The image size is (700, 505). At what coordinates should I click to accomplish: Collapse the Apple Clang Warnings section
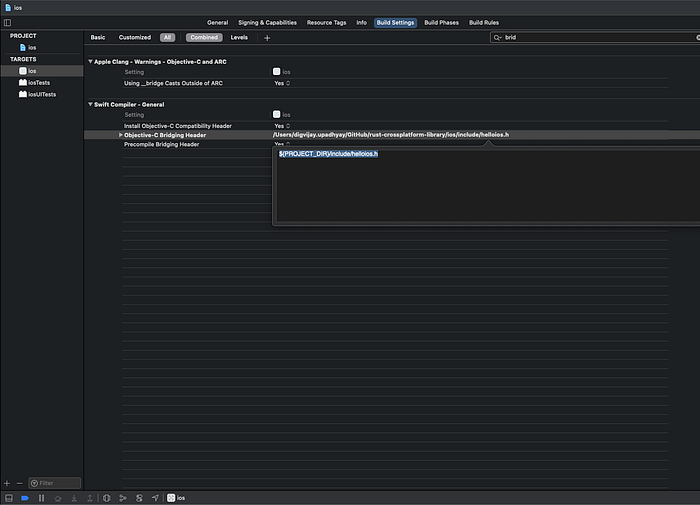point(91,62)
